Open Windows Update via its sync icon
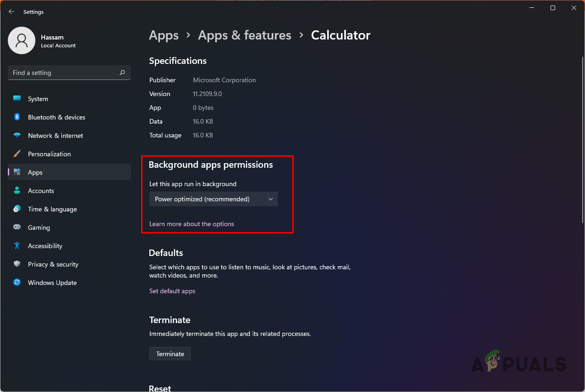585x392 pixels. tap(17, 283)
